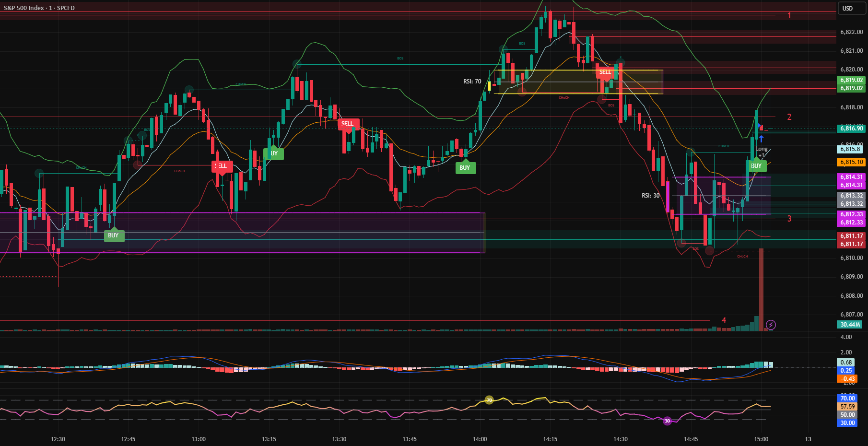Screen dimensions: 868x446
Task: Click the light blue 6,815.8 price label
Action: click(x=850, y=149)
